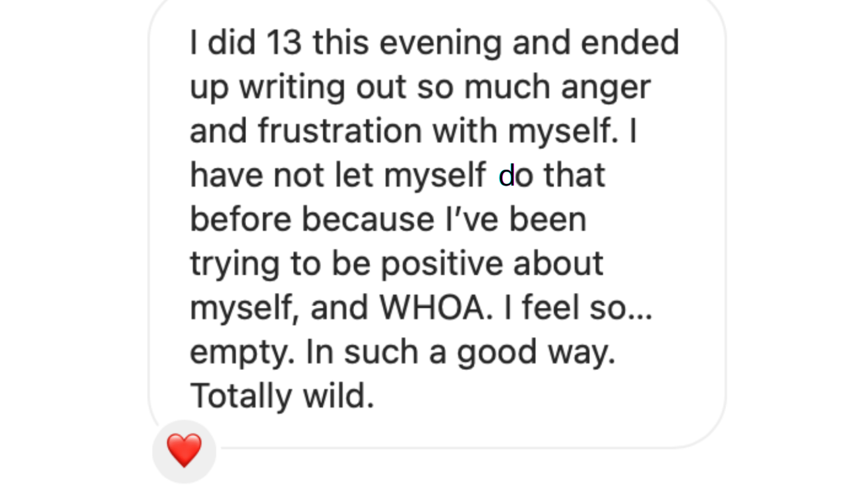Select the heart reaction badge below the message
Viewport: 868px width, 488px height.
click(x=184, y=451)
